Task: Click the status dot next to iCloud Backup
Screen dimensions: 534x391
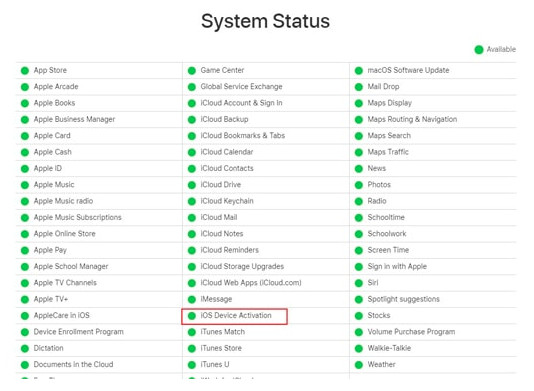Action: (x=192, y=120)
